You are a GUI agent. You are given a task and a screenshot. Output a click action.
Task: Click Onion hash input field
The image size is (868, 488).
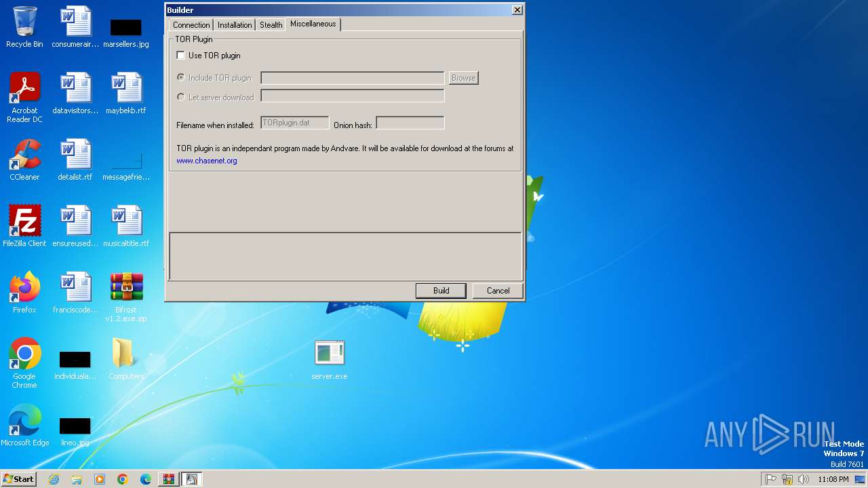pos(410,123)
